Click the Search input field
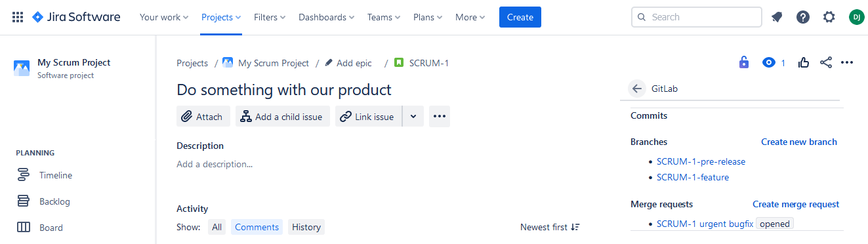The width and height of the screenshot is (868, 244). [x=697, y=17]
